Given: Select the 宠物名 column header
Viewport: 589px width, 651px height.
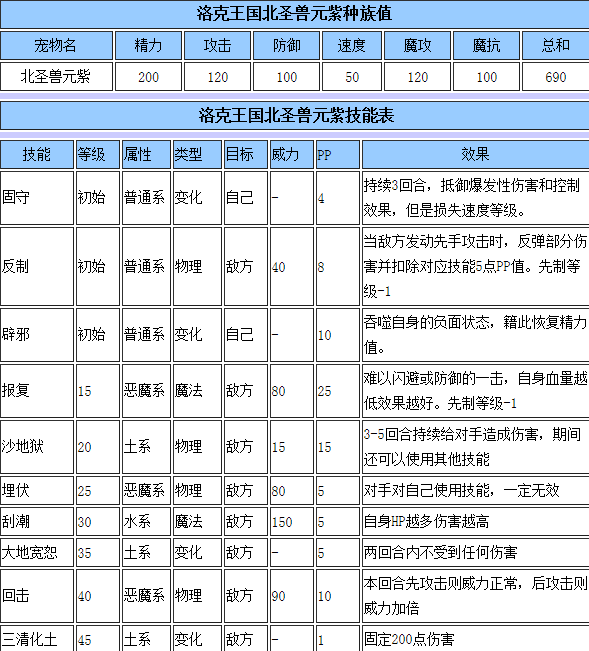Looking at the screenshot, I should click(56, 46).
